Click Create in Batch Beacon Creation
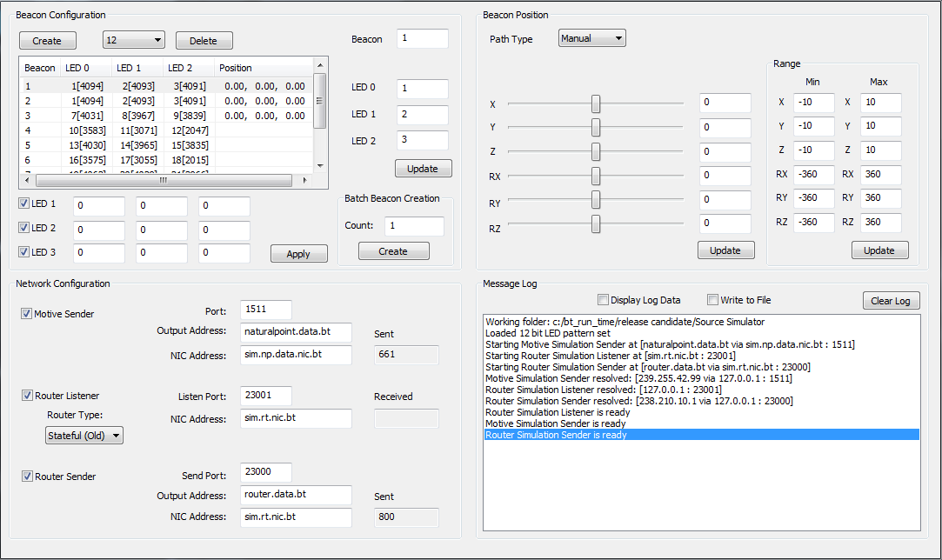The height and width of the screenshot is (560, 942). 393,251
